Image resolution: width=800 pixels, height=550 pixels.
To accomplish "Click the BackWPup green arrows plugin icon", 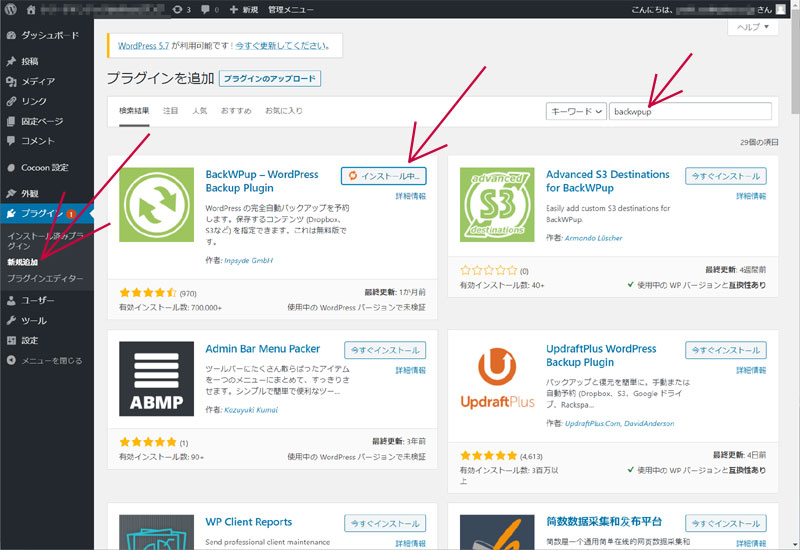I will pos(157,205).
